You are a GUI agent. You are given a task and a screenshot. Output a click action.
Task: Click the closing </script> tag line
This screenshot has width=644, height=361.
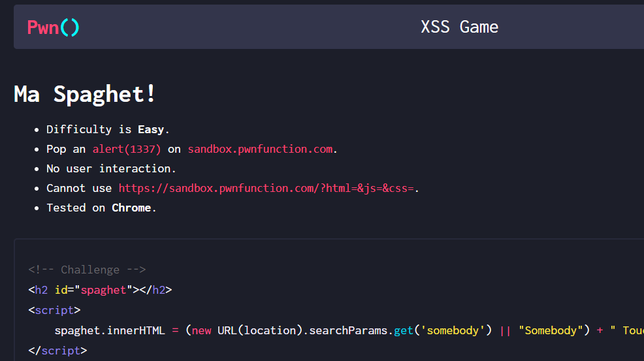57,351
